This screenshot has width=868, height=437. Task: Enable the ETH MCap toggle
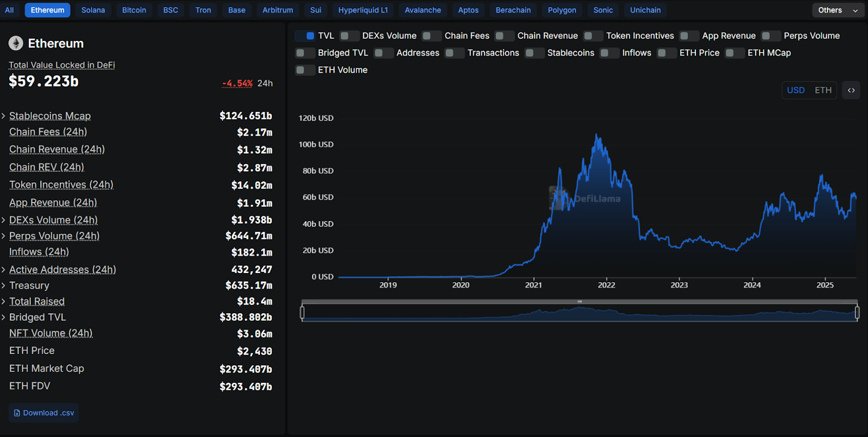pyautogui.click(x=735, y=53)
